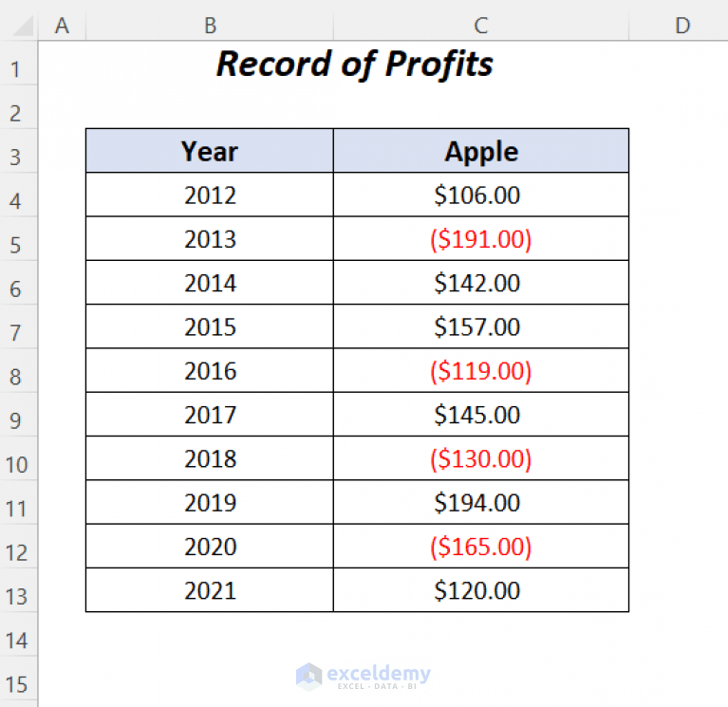This screenshot has height=707, width=728.
Task: Select the cell showing year 2016
Action: [210, 370]
